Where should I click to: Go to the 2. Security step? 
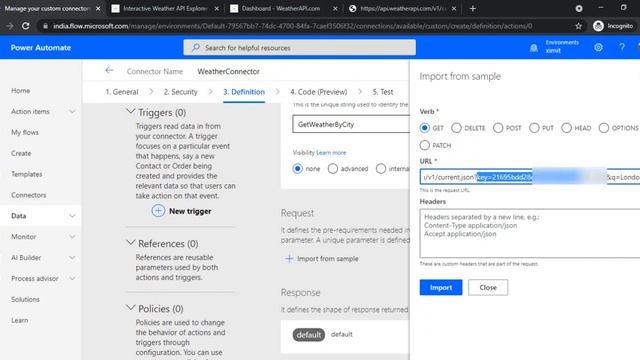(x=180, y=92)
